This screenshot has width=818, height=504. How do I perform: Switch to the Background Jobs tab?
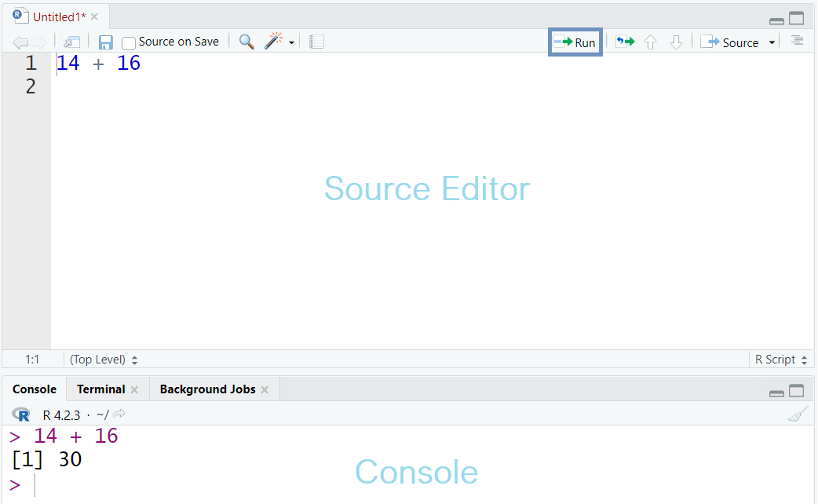[x=207, y=389]
